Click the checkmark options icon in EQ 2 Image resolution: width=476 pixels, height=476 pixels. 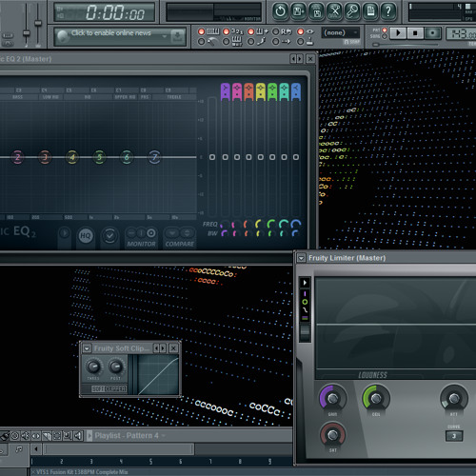click(109, 236)
